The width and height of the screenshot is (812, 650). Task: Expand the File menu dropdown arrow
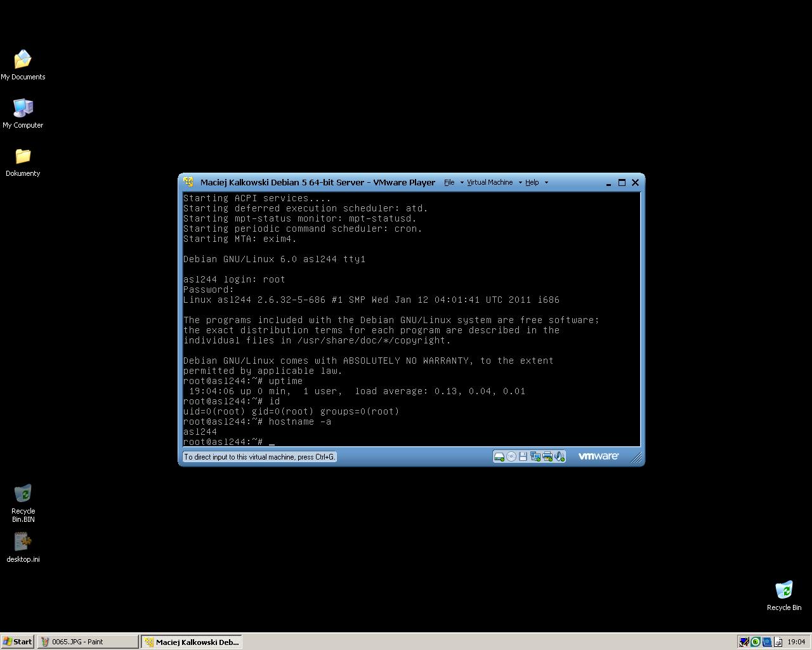[x=462, y=183]
